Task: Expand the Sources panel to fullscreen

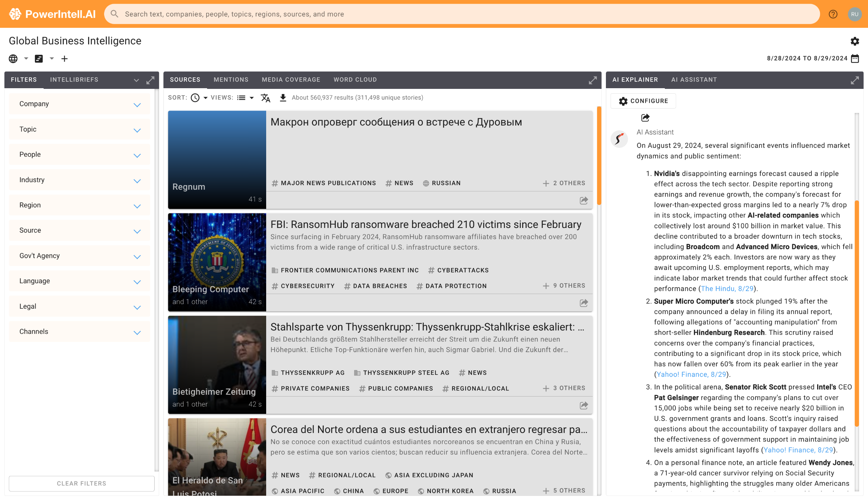Action: pos(593,80)
